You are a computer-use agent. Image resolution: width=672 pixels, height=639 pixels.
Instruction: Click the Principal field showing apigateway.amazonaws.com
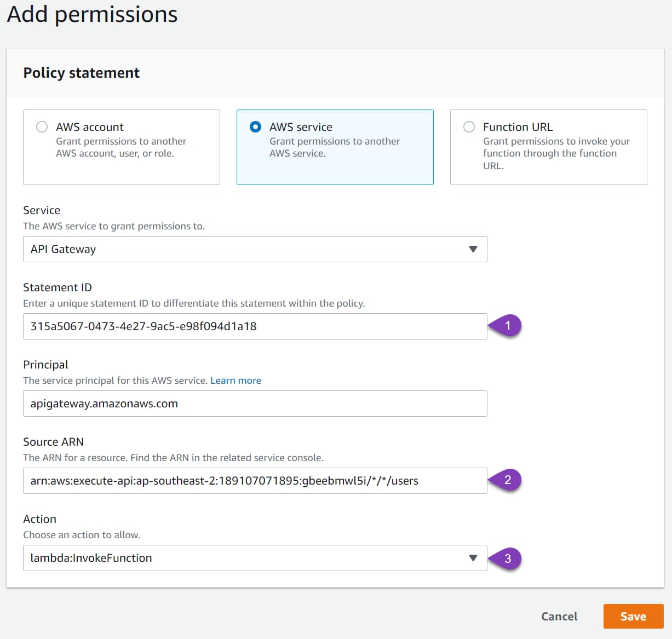coord(255,404)
